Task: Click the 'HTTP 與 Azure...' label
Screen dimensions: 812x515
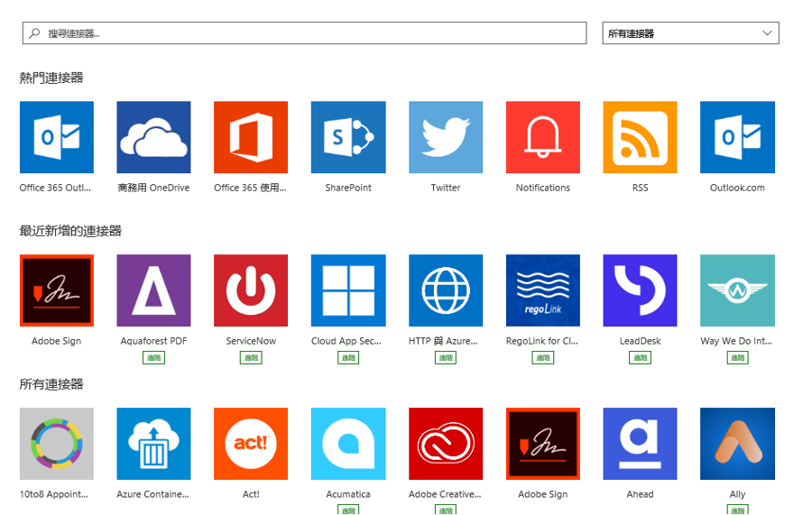Action: tap(443, 341)
